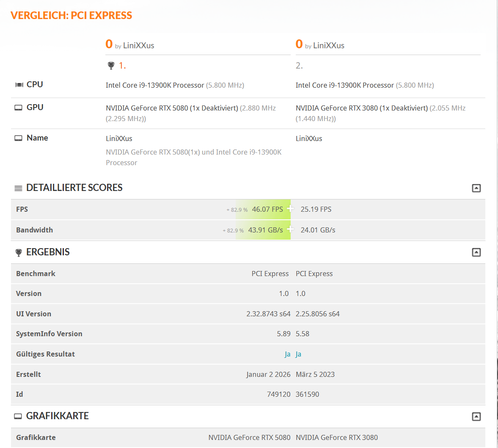This screenshot has width=498, height=448.
Task: Click the GPU monitor icon
Action: coord(19,108)
